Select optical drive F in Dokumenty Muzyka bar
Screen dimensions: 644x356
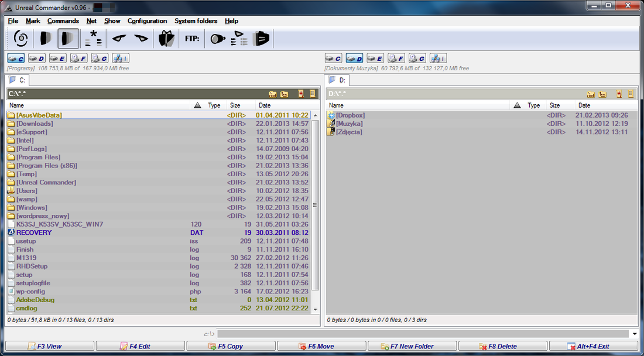(396, 59)
